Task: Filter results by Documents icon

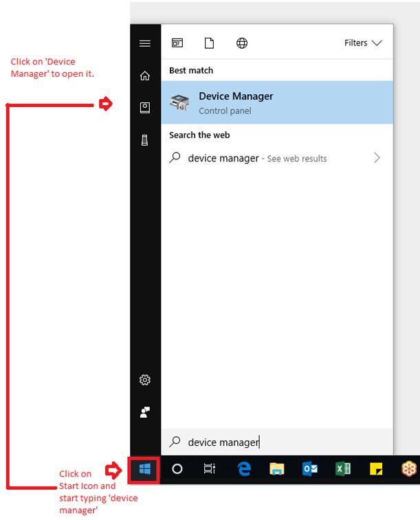Action: pyautogui.click(x=209, y=43)
